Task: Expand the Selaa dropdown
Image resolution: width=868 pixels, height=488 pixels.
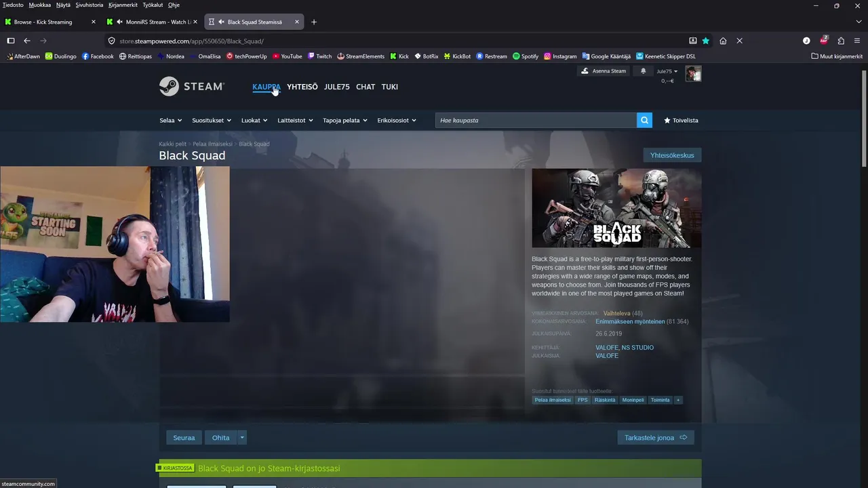Action: point(170,121)
